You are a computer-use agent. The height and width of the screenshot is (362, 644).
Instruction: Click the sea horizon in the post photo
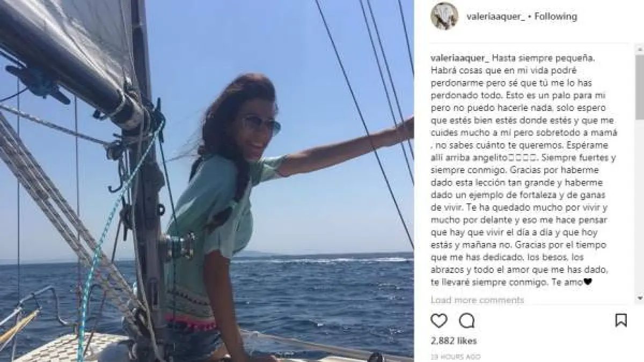(x=322, y=255)
